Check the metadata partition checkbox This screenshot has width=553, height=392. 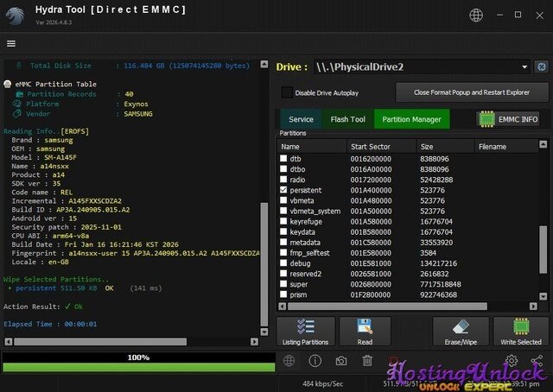pyautogui.click(x=283, y=242)
